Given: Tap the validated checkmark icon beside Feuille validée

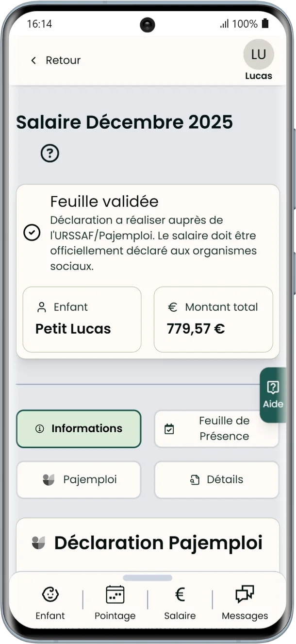Looking at the screenshot, I should (x=32, y=233).
